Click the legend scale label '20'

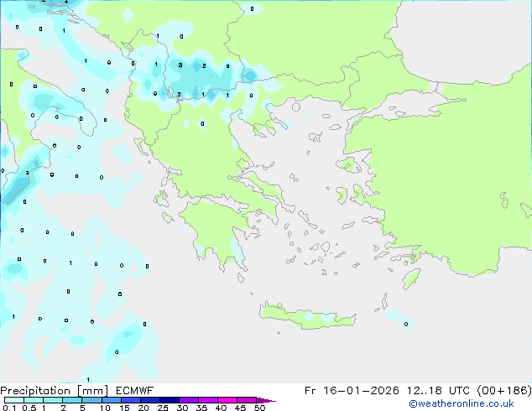click(x=143, y=408)
